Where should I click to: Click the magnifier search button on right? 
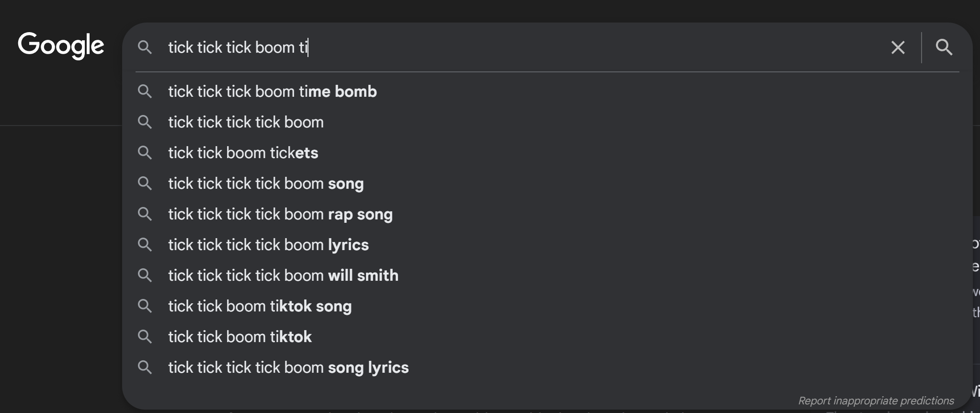click(x=944, y=47)
